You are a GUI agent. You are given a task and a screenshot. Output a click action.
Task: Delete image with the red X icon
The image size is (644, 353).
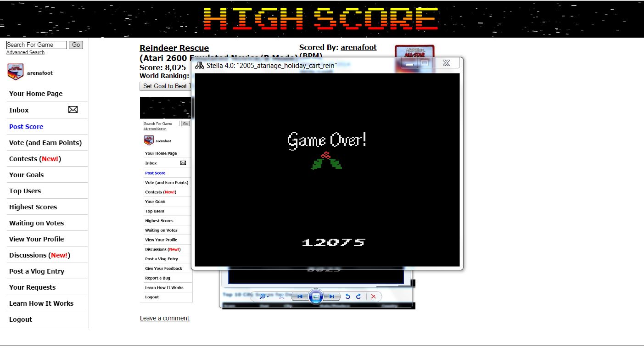tap(373, 297)
